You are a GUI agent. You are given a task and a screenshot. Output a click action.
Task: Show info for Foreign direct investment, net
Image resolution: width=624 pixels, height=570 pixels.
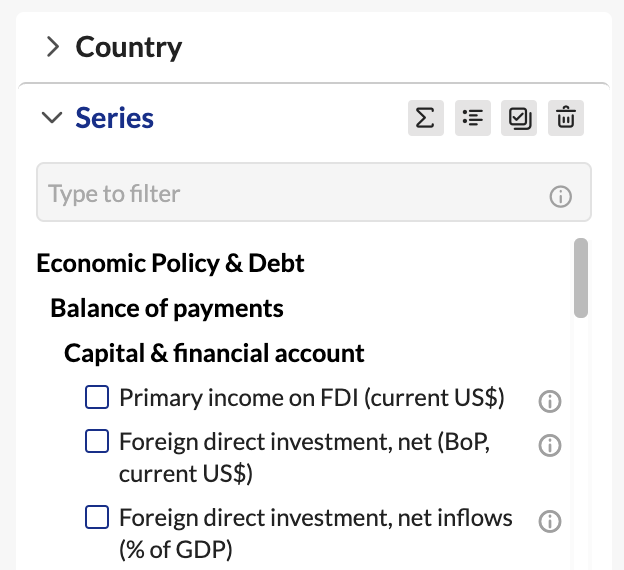pos(550,445)
